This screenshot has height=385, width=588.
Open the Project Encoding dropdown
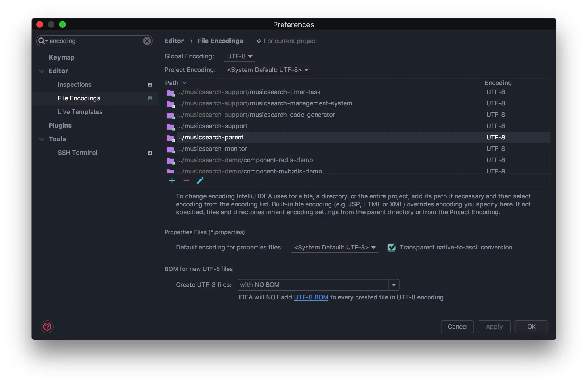[x=268, y=70]
